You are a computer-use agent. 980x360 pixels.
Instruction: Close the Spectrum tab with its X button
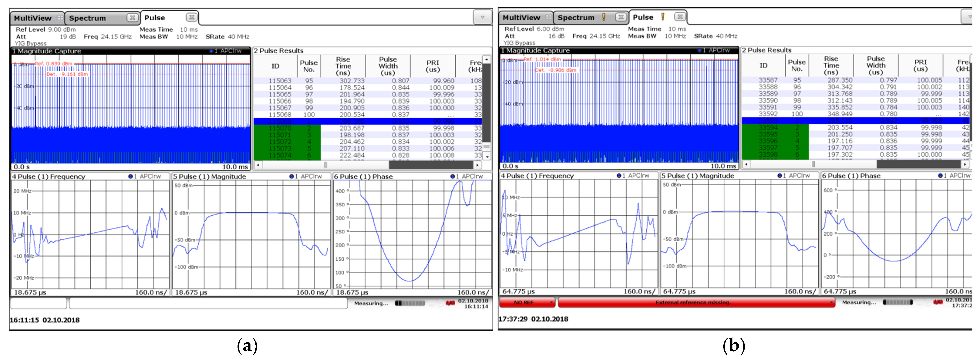(x=132, y=18)
